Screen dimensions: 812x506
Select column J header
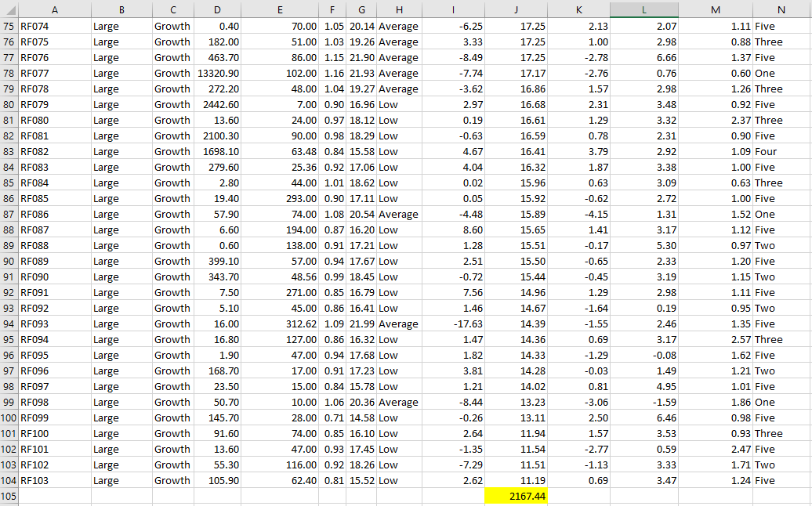517,9
